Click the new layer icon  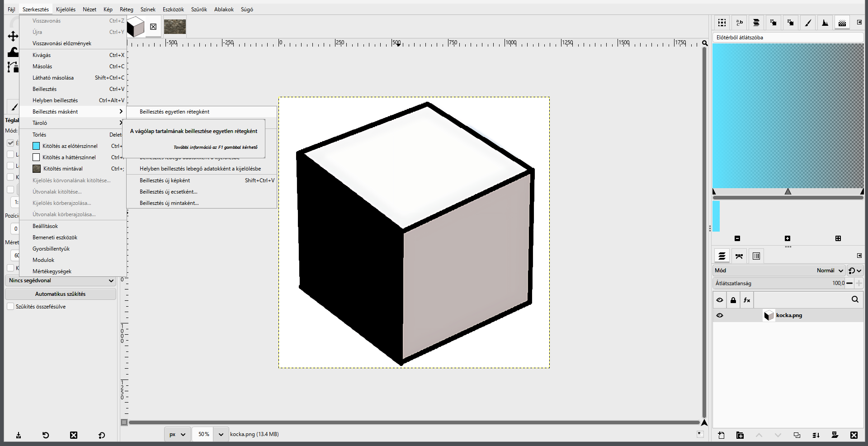coord(721,435)
